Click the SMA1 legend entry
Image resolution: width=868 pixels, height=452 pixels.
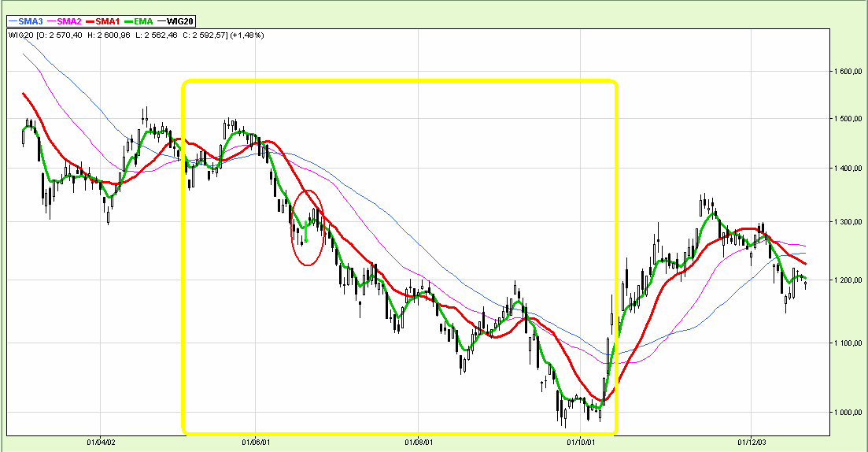click(103, 21)
